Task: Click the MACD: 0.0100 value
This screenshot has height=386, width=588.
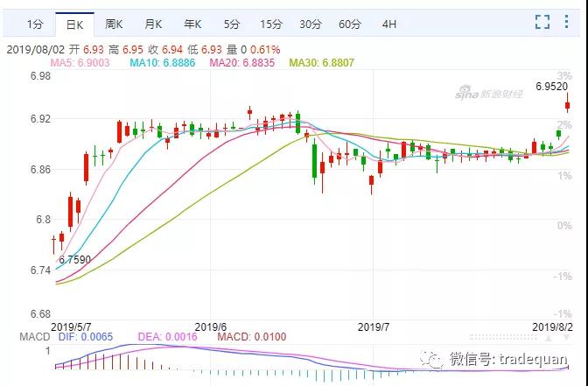Action: tap(252, 337)
